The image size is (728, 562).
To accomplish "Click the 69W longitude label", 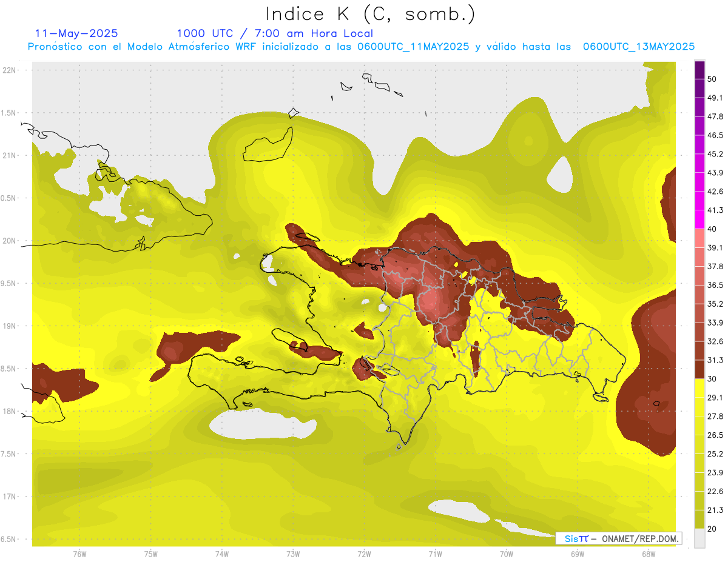I will click(577, 554).
